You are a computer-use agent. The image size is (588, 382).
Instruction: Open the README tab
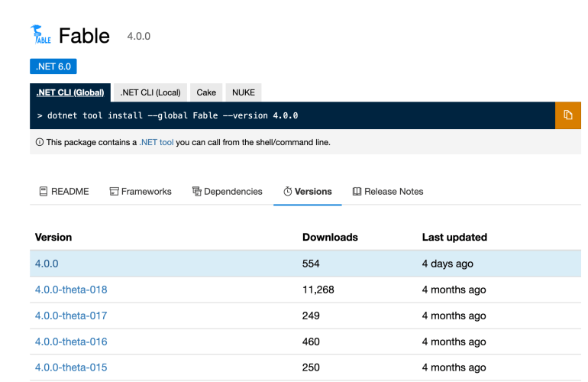(x=64, y=192)
